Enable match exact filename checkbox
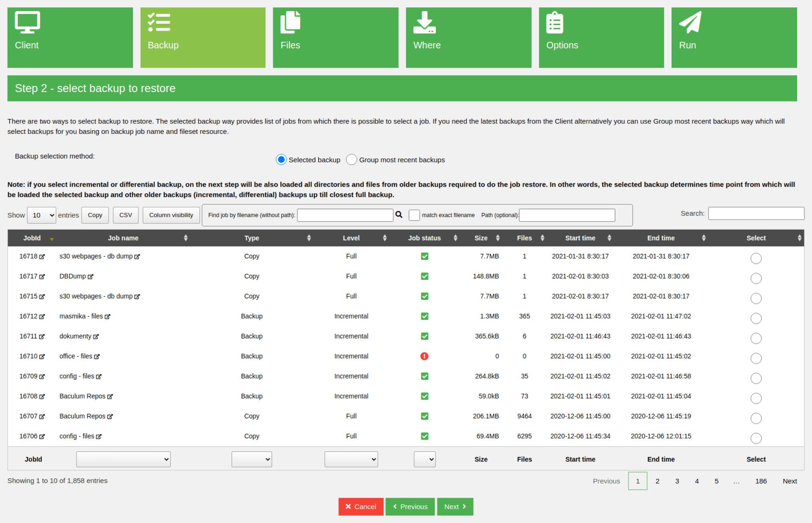The width and height of the screenshot is (812, 523). pyautogui.click(x=414, y=215)
